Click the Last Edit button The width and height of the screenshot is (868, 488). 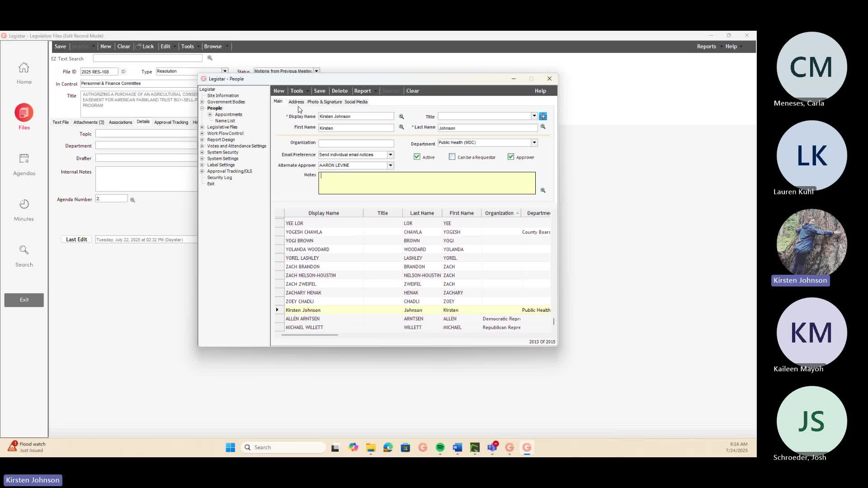76,239
